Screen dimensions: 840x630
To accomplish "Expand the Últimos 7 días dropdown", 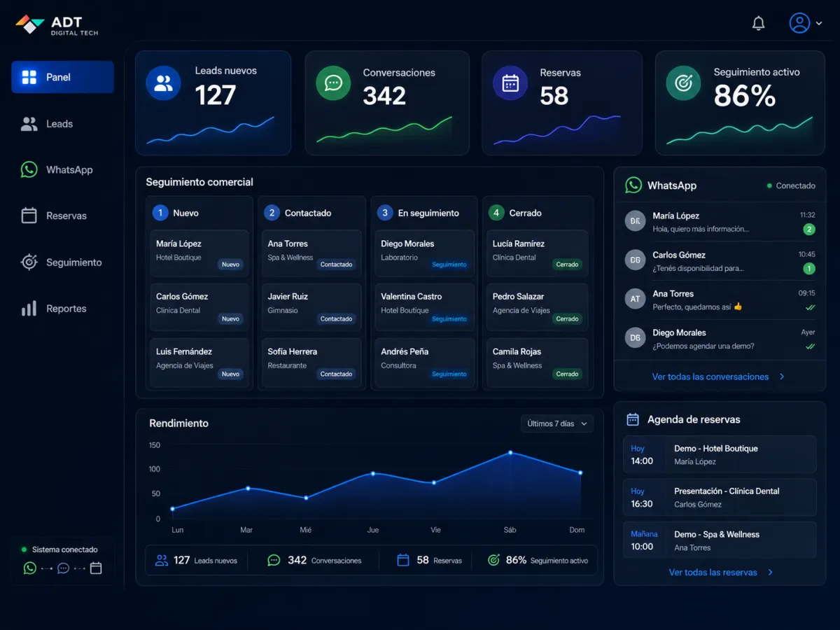I will click(557, 423).
